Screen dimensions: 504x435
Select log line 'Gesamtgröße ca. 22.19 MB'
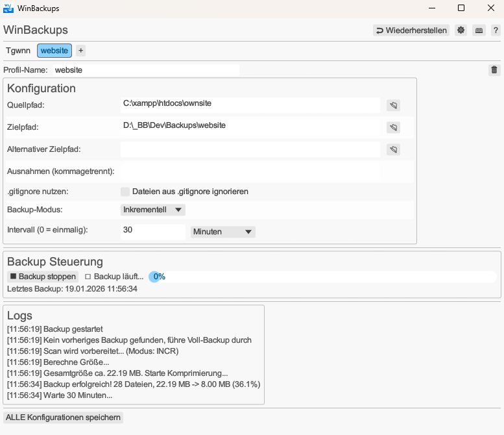tap(117, 373)
